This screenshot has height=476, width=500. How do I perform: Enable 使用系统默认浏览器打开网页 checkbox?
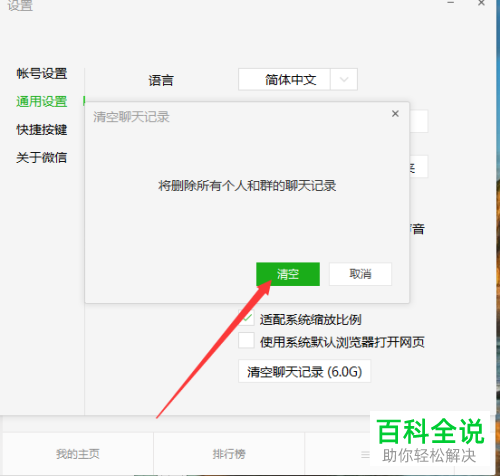tap(246, 340)
